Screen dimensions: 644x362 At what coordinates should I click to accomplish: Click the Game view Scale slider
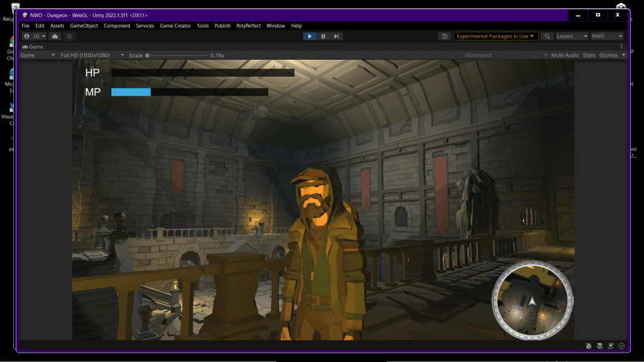[x=177, y=55]
